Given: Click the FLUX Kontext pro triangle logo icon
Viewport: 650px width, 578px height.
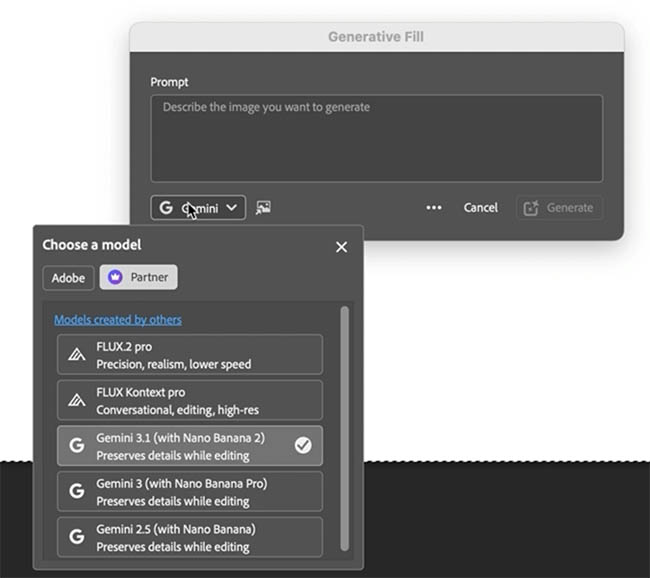Looking at the screenshot, I should 77,400.
